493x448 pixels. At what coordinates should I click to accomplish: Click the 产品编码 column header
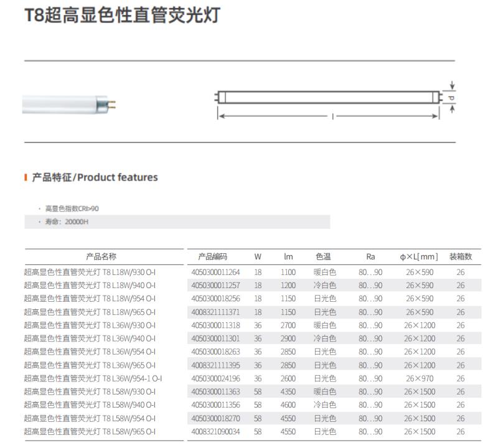pyautogui.click(x=212, y=256)
